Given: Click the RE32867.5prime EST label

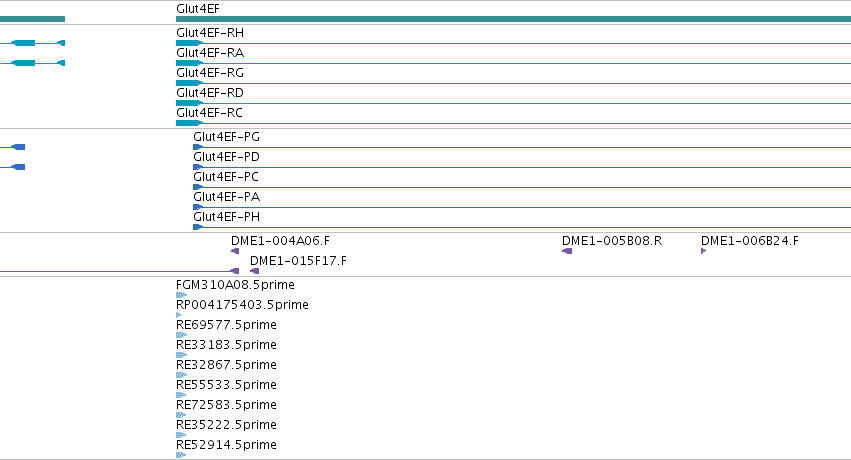Looking at the screenshot, I should click(x=226, y=365).
